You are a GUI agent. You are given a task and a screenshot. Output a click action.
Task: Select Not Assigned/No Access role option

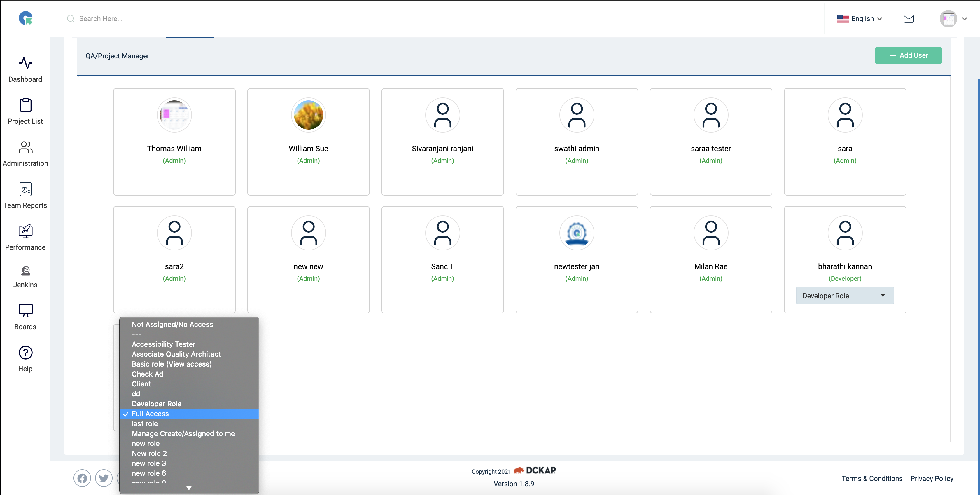[189, 325]
